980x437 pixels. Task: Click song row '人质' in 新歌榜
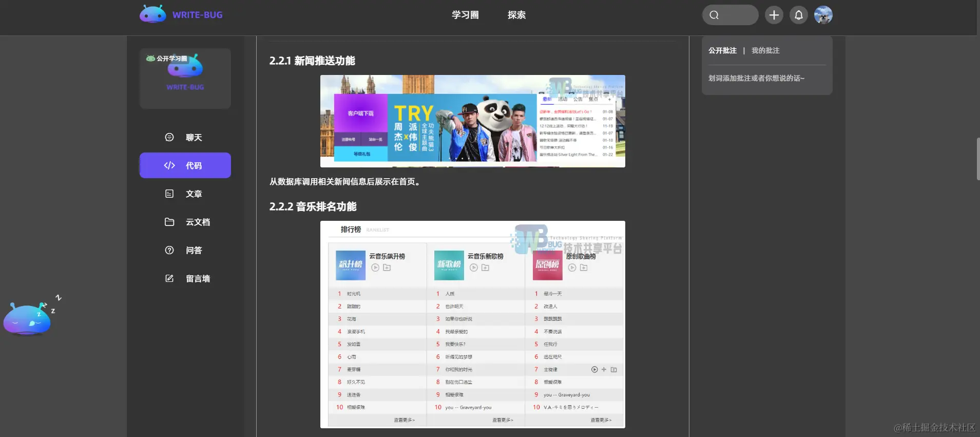(476, 294)
